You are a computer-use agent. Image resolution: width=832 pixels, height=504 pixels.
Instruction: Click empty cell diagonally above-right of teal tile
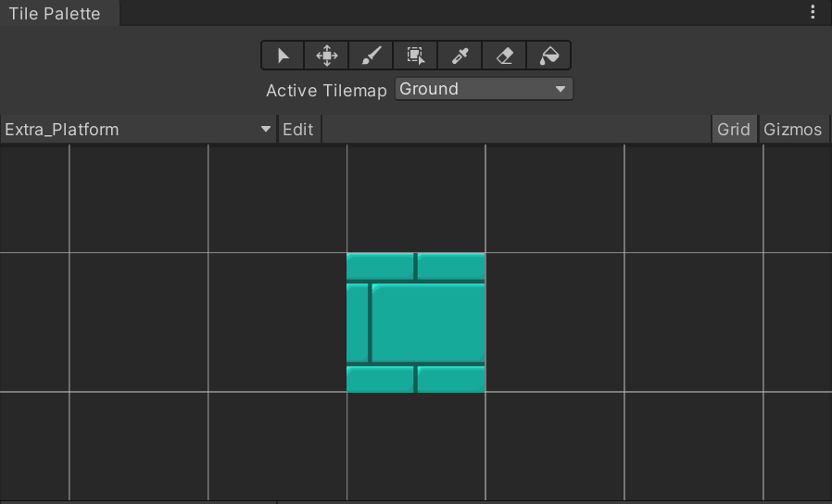(554, 199)
